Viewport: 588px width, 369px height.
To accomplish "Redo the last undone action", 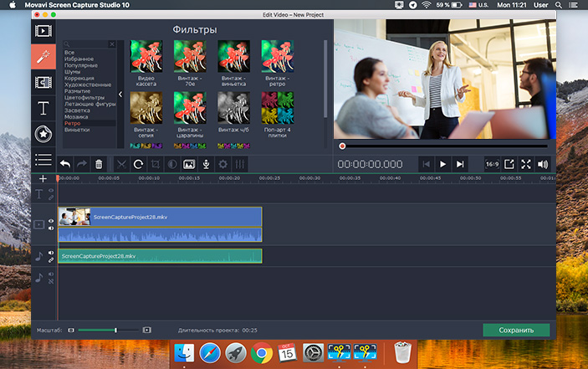I will click(82, 164).
